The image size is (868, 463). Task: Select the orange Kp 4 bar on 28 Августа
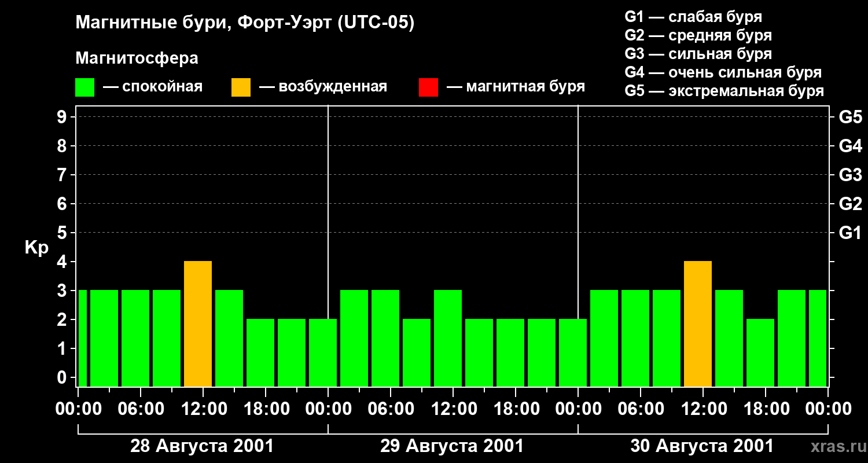(x=198, y=324)
